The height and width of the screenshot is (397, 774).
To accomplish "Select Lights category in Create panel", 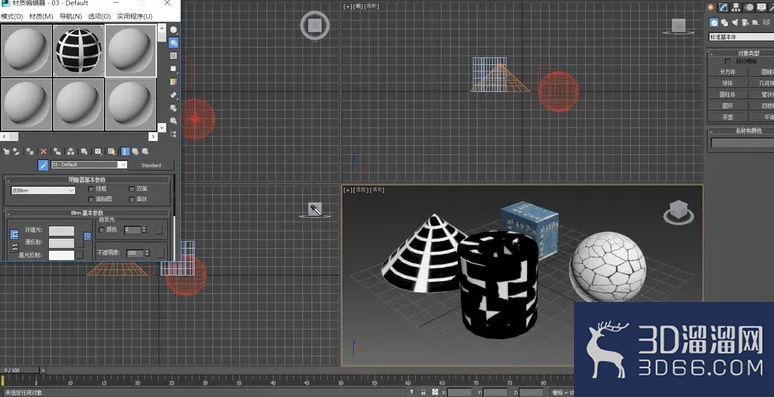I will click(735, 22).
